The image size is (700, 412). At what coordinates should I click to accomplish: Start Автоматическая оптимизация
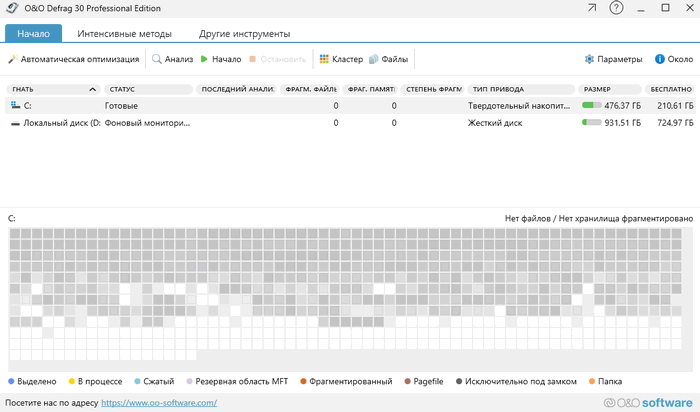(x=80, y=59)
